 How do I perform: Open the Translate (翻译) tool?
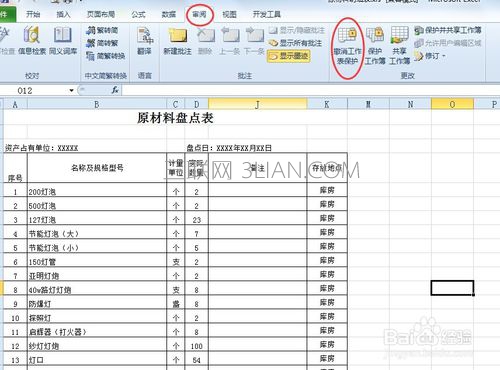(x=144, y=42)
